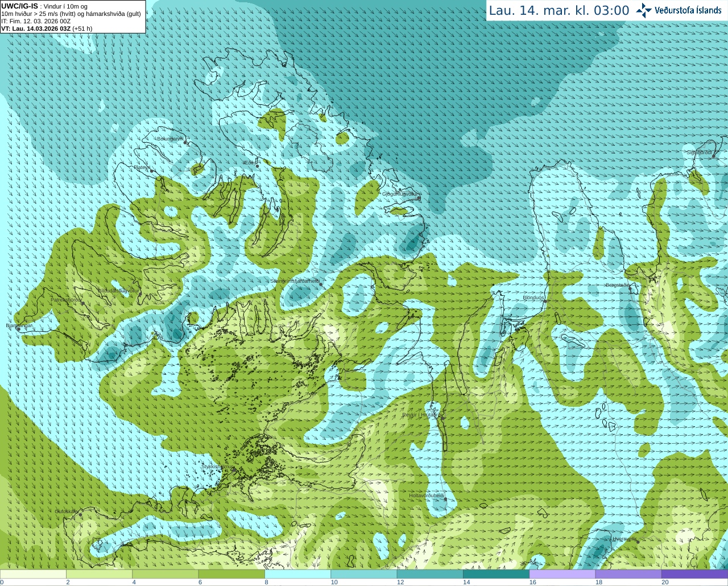Click the line mentioning hámarkshviða (gult)
This screenshot has height=586, width=728.
[71, 14]
